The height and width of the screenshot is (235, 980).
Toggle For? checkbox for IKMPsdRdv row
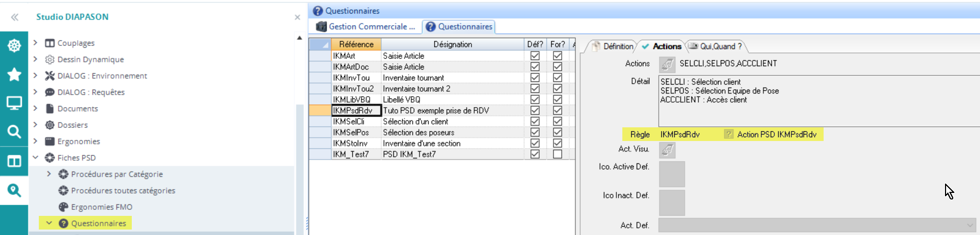pos(557,110)
